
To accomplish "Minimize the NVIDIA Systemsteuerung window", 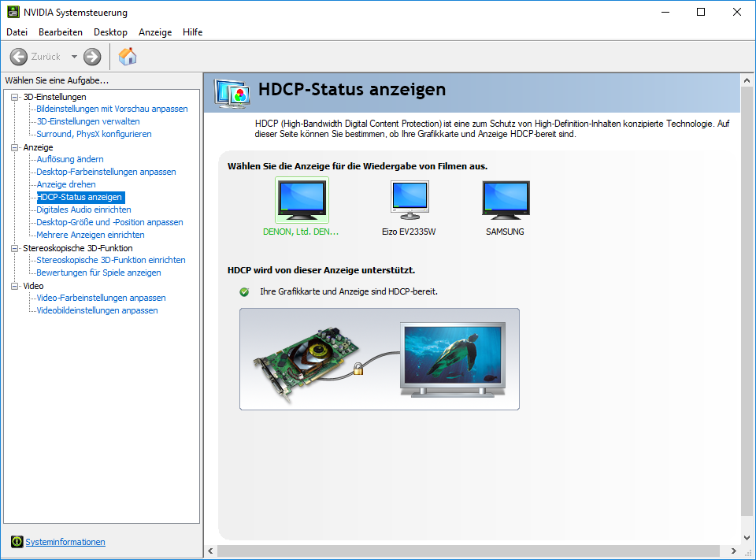I will coord(666,12).
